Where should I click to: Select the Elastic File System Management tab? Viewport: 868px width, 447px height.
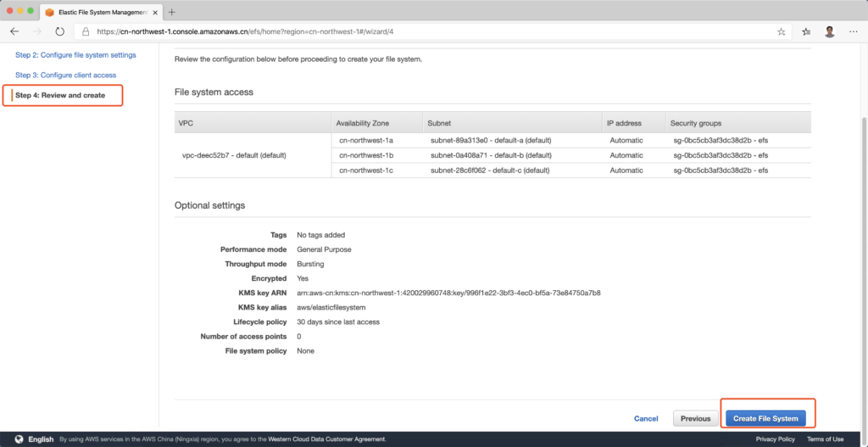(100, 12)
